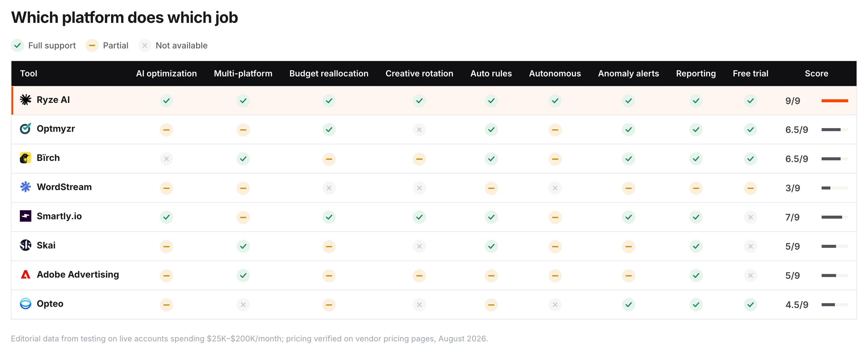Click the Partial legend dash icon
Screen dimensions: 868x354
92,45
